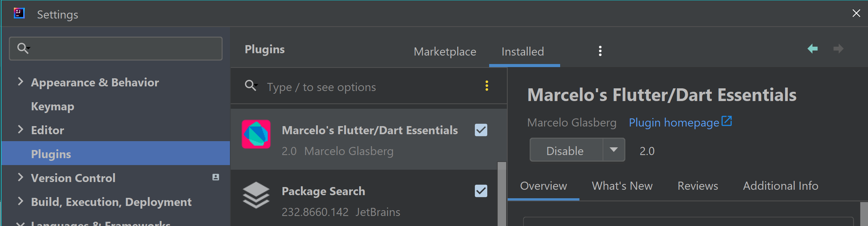Screen dimensions: 868x226
Task: Focus the settings search field
Action: [x=116, y=49]
